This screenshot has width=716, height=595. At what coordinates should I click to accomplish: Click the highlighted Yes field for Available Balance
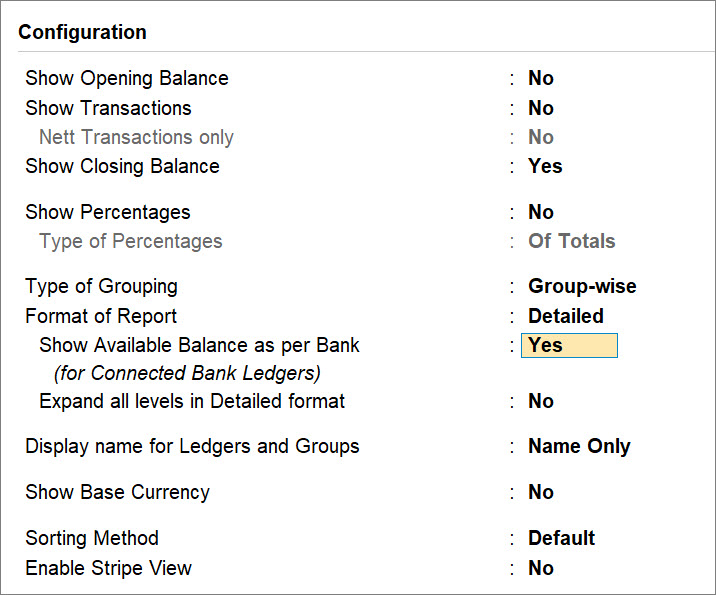[569, 346]
